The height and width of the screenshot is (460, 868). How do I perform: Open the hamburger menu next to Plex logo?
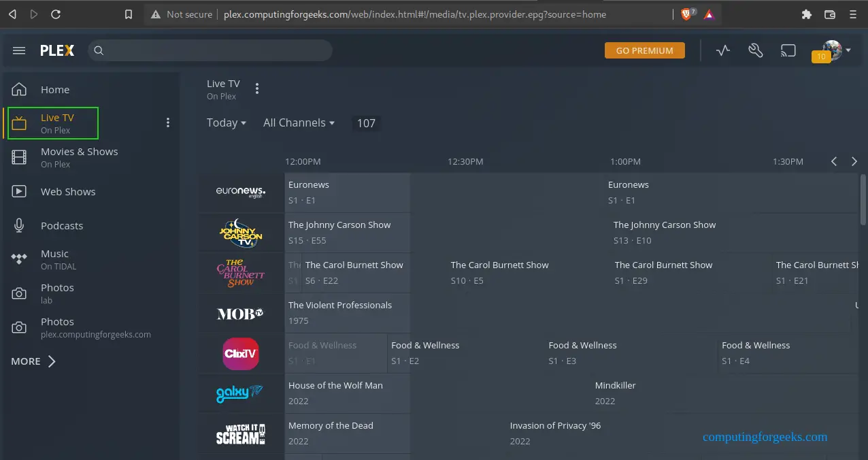(19, 50)
